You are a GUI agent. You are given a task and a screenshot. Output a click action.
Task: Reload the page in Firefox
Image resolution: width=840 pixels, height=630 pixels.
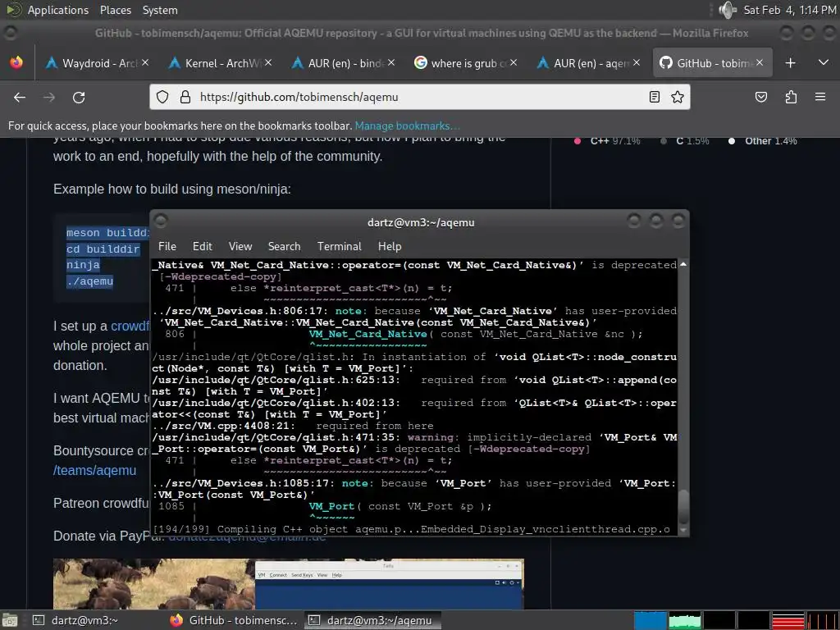79,97
